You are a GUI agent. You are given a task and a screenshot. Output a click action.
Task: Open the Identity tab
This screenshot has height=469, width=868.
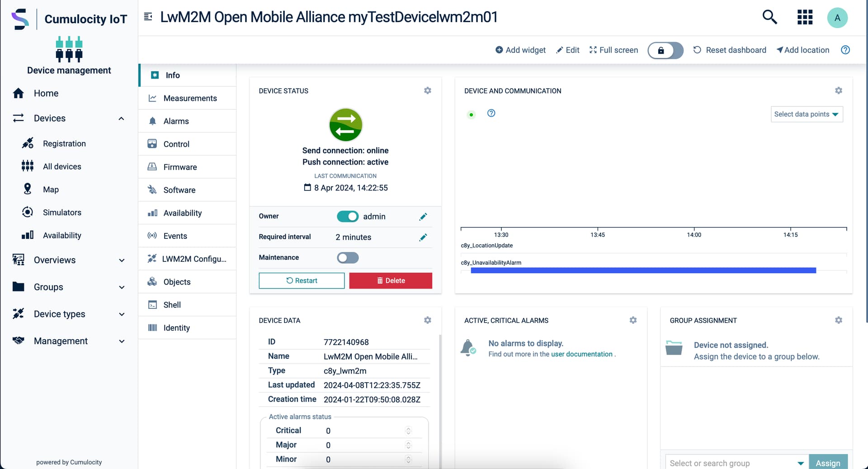tap(188, 328)
